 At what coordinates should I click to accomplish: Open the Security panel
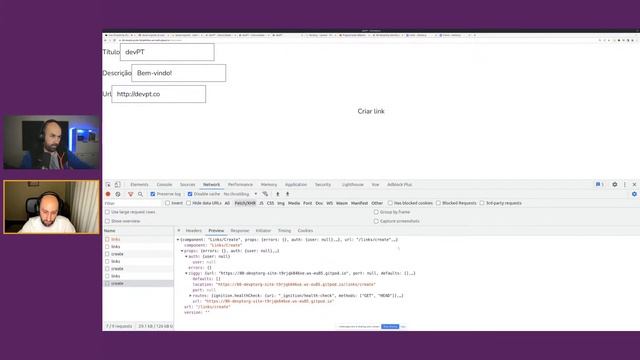[322, 184]
